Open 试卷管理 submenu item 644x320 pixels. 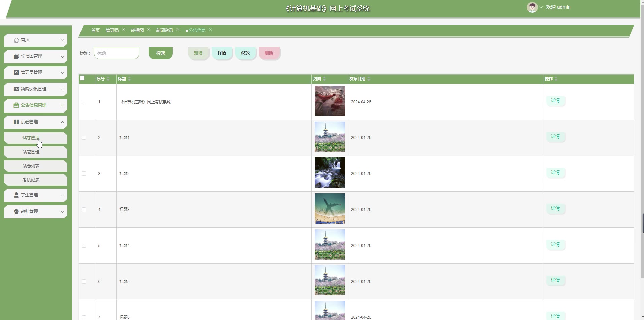pyautogui.click(x=36, y=138)
